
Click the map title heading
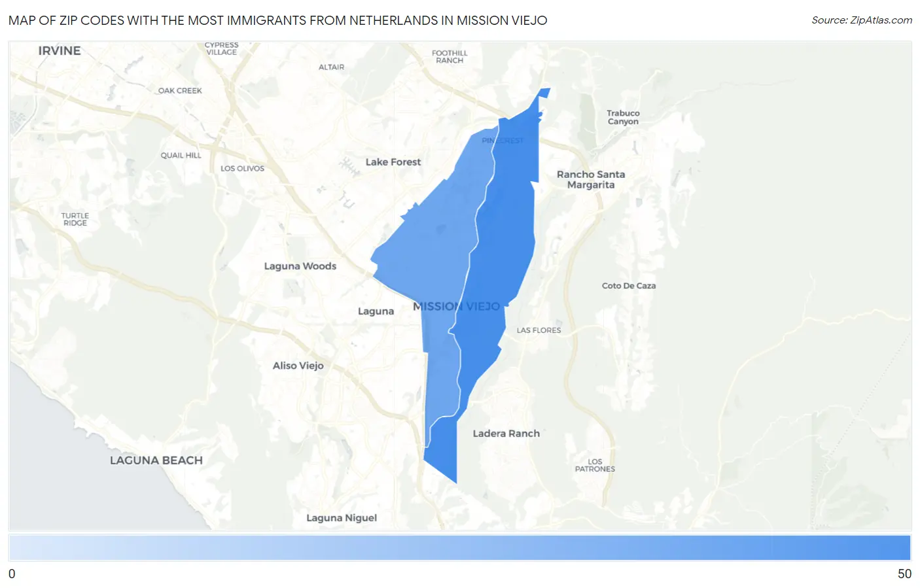coord(277,20)
